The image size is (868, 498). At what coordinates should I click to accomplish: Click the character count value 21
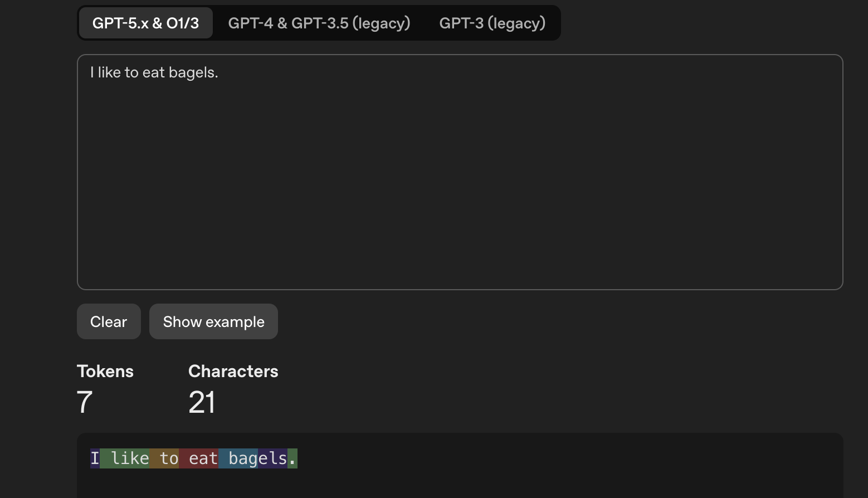point(202,402)
